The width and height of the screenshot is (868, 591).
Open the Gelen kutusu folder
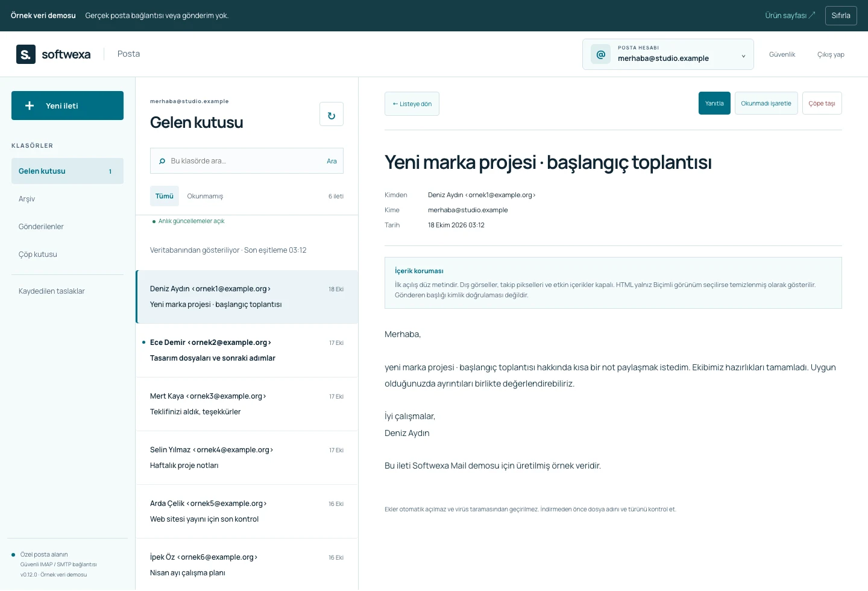click(x=68, y=171)
